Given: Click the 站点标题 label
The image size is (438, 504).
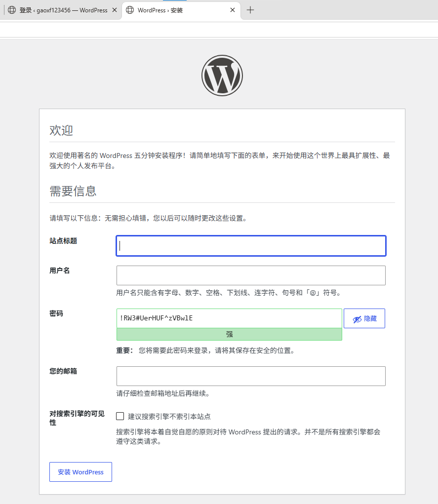Looking at the screenshot, I should (63, 241).
